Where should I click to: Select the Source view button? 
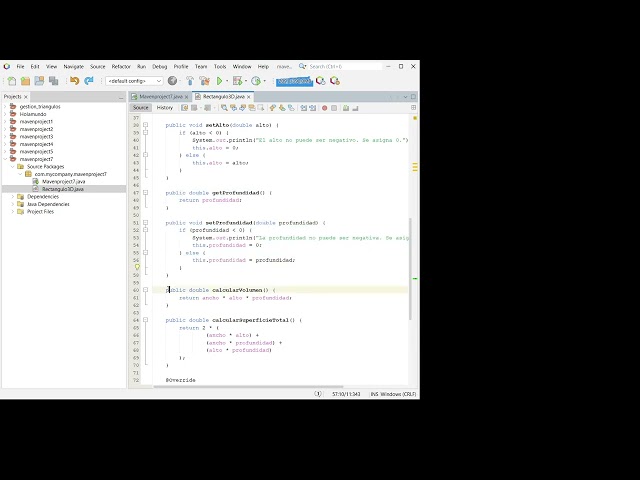[140, 108]
